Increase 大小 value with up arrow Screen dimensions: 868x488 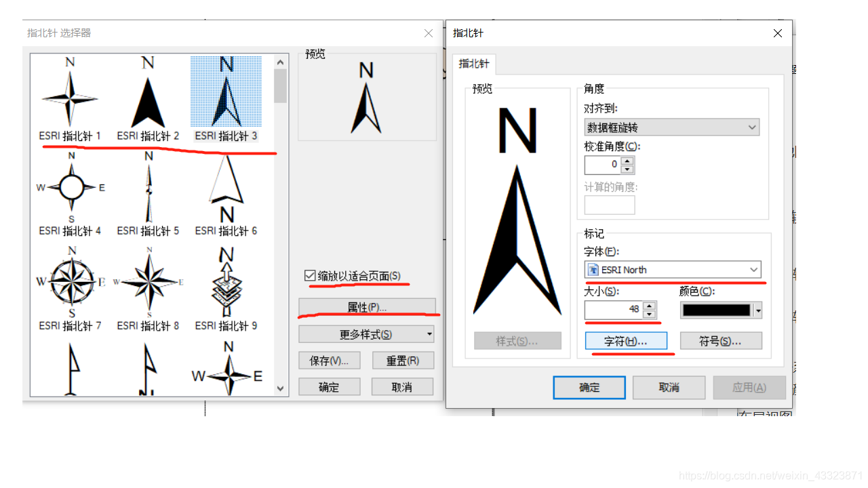(649, 306)
